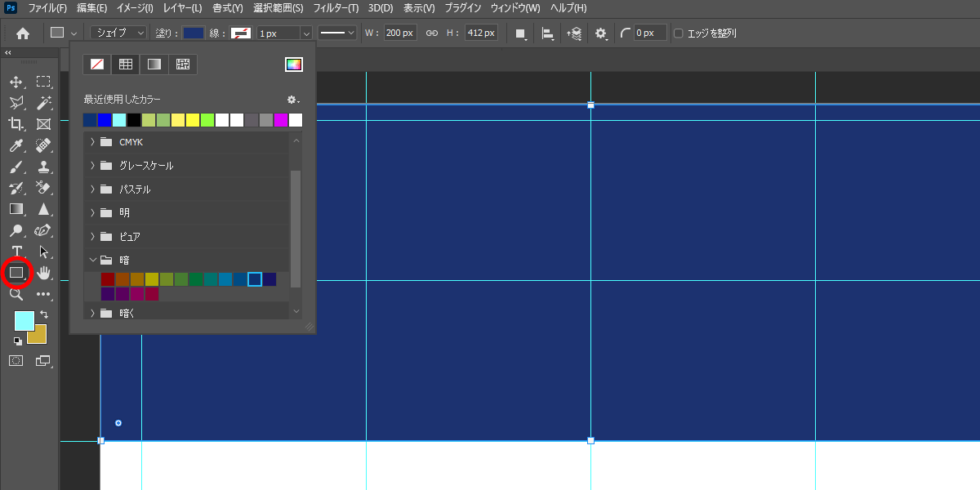Image resolution: width=980 pixels, height=490 pixels.
Task: Set fill type to pattern
Action: click(183, 65)
